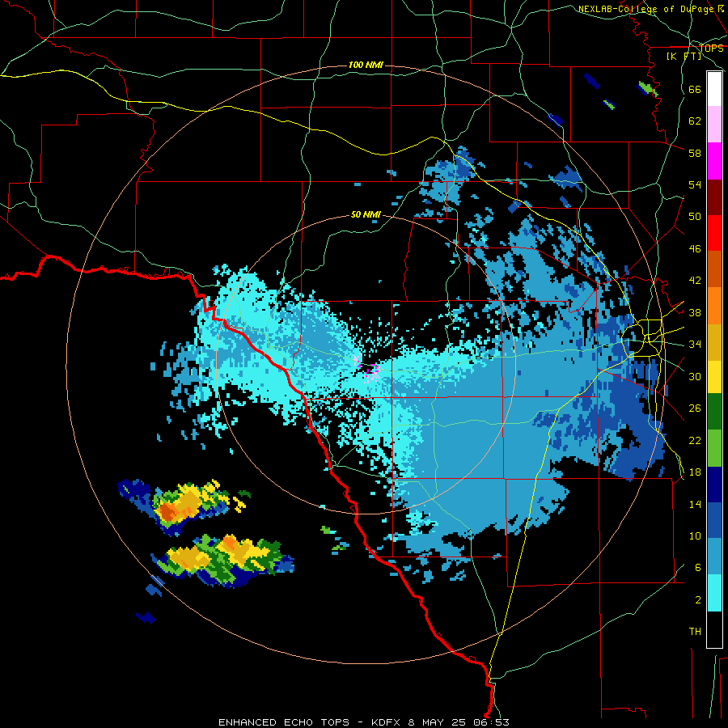728x728 pixels.
Task: Click the TOPS legend title
Action: [x=711, y=49]
